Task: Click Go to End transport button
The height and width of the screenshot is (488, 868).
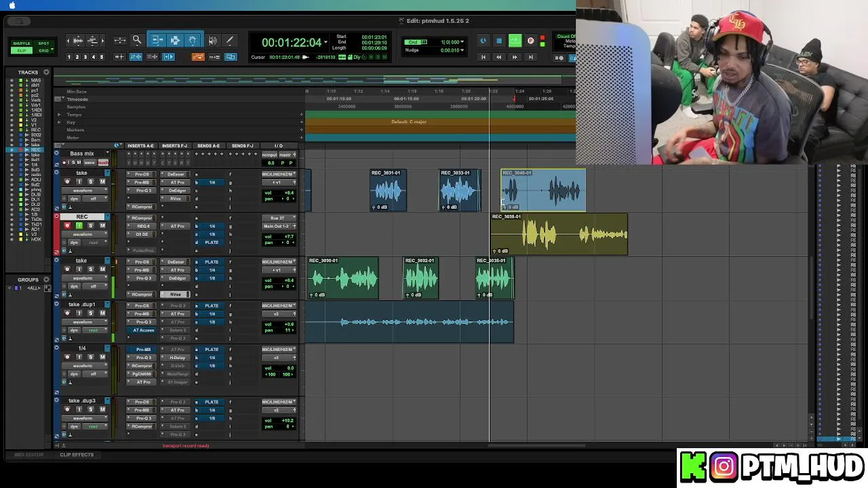Action: click(x=530, y=58)
